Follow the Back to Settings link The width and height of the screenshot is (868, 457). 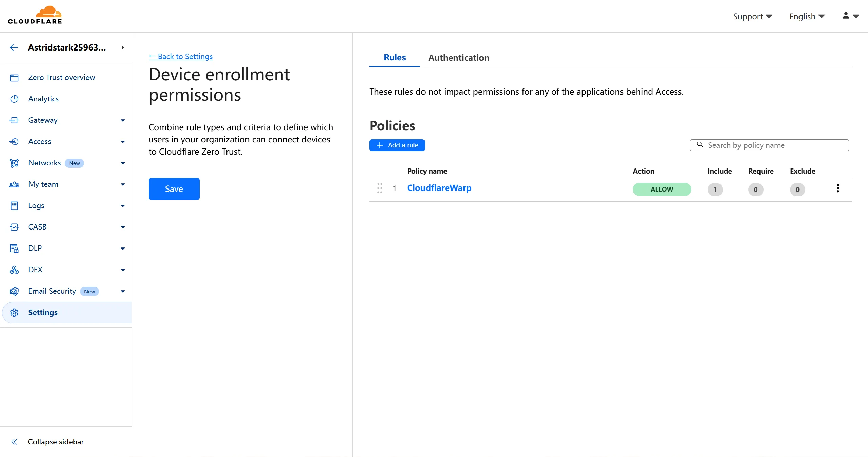pos(181,57)
